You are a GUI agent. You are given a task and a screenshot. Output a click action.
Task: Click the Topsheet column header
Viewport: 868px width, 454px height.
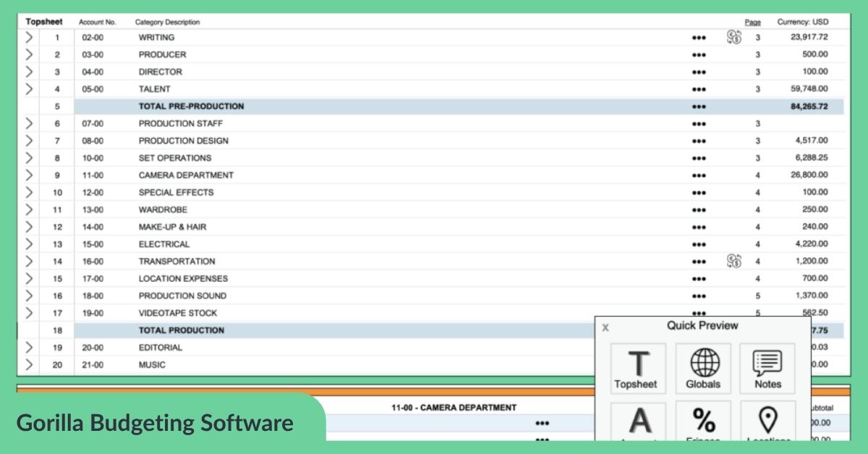[44, 22]
